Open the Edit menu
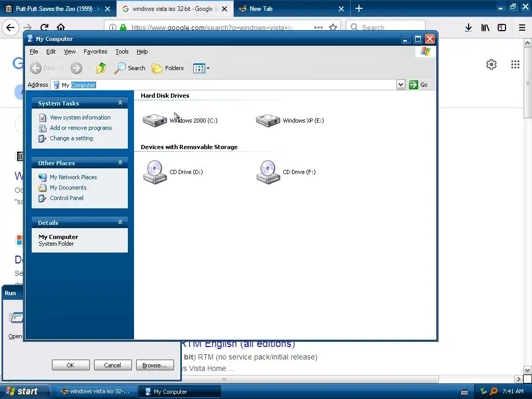Image resolution: width=532 pixels, height=399 pixels. (51, 51)
